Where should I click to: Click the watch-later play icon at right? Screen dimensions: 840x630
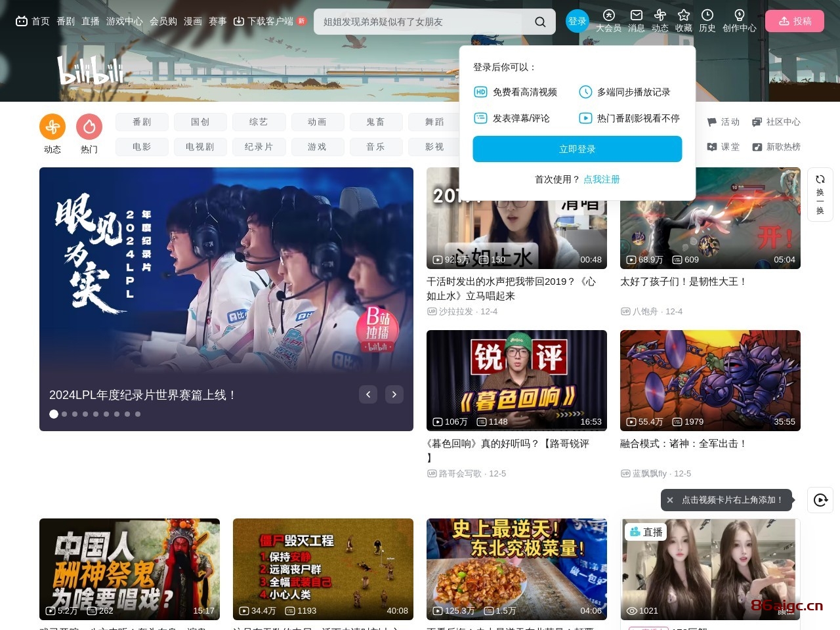[820, 500]
